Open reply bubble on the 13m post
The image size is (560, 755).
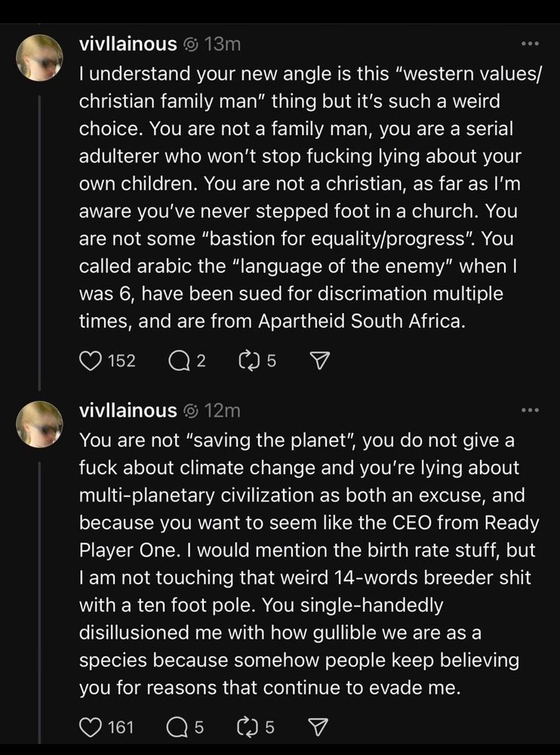point(178,360)
